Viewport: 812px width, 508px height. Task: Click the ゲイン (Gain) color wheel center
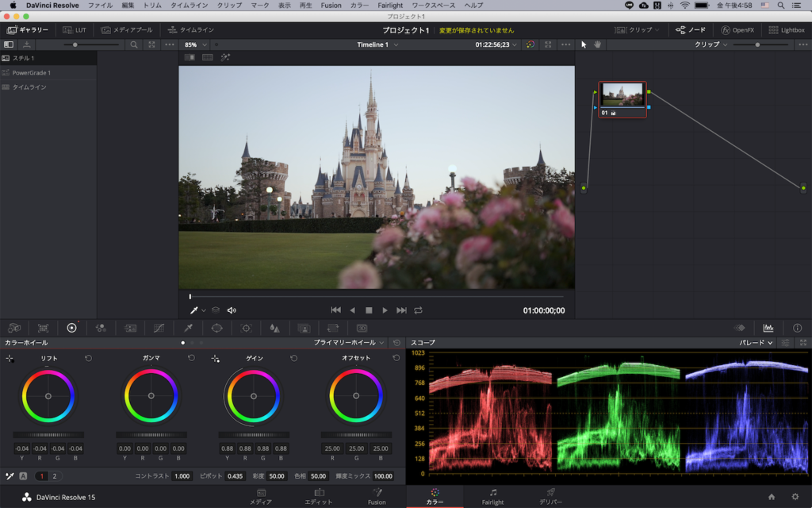point(253,395)
